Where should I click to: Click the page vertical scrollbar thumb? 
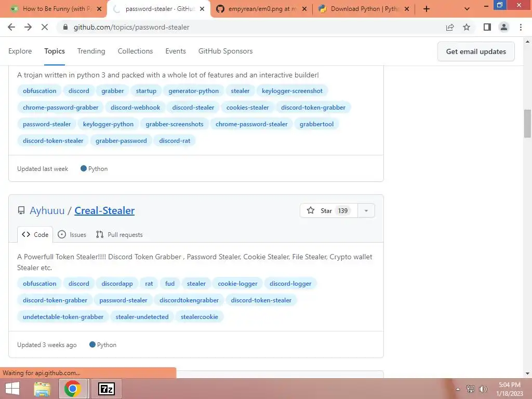click(527, 124)
